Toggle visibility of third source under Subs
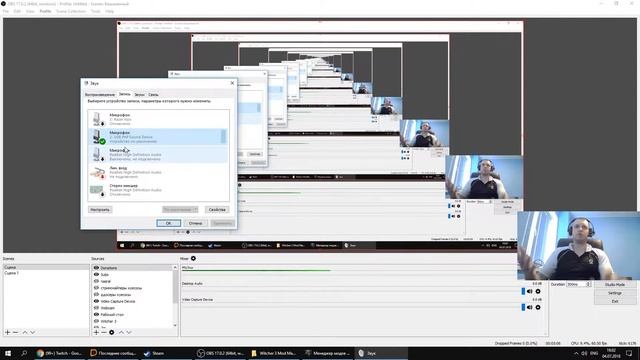 click(x=96, y=281)
